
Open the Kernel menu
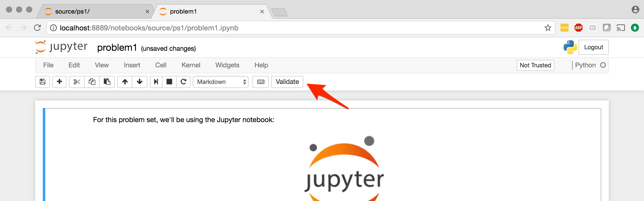191,65
